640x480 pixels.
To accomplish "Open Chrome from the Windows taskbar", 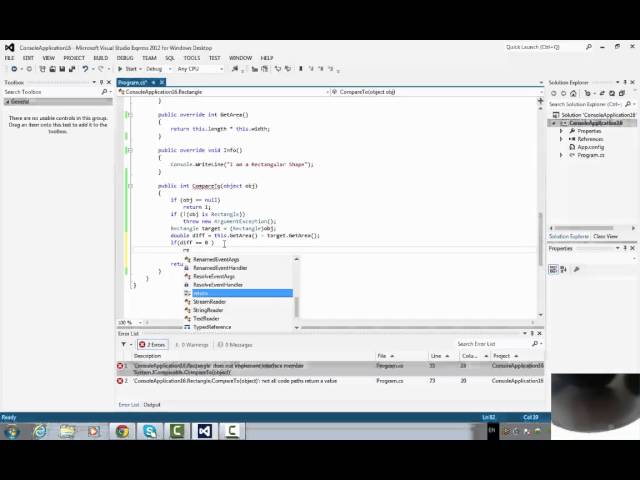I will 121,431.
